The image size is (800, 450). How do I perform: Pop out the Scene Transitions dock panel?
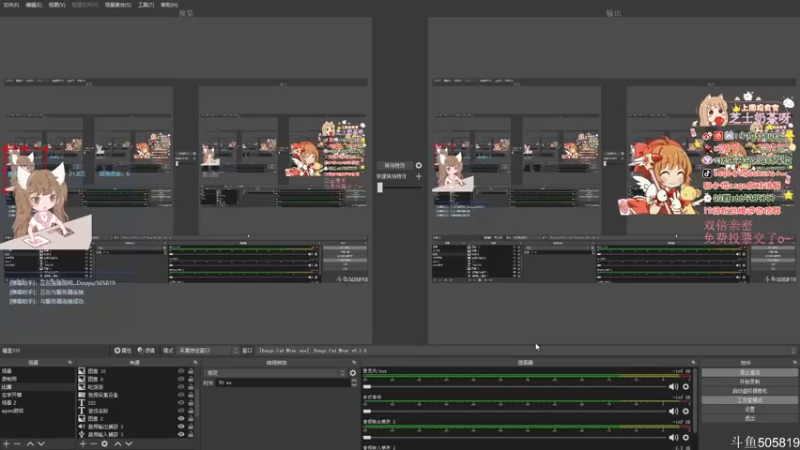click(x=354, y=362)
